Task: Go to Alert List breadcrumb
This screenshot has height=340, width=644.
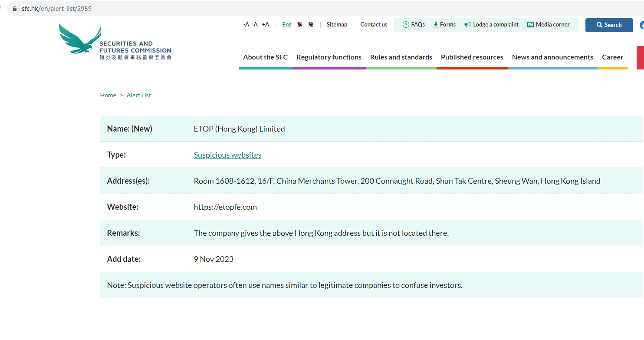Action: tap(139, 95)
